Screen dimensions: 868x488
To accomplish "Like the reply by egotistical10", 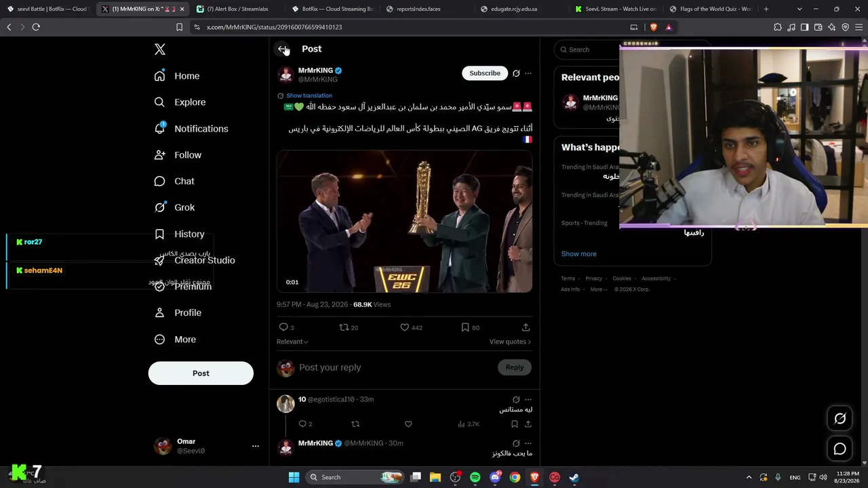I will tap(408, 424).
